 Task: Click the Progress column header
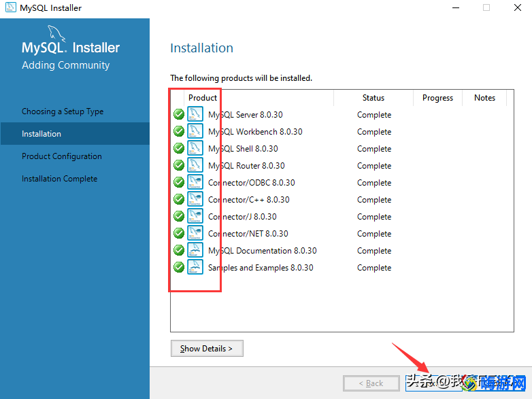(x=437, y=98)
